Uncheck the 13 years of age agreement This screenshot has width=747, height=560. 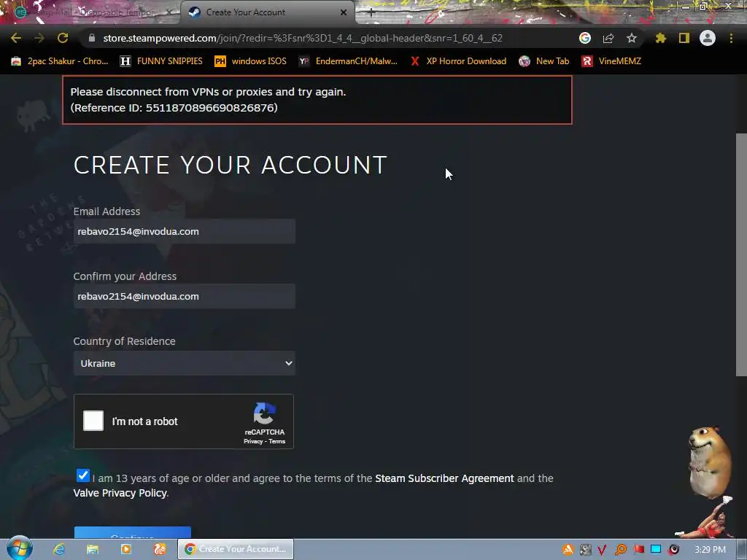[83, 475]
